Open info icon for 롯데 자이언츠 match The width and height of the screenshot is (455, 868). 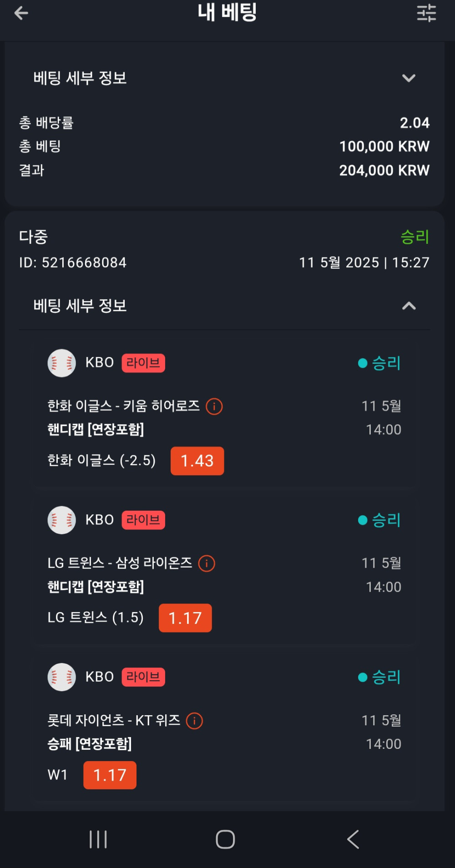[195, 721]
